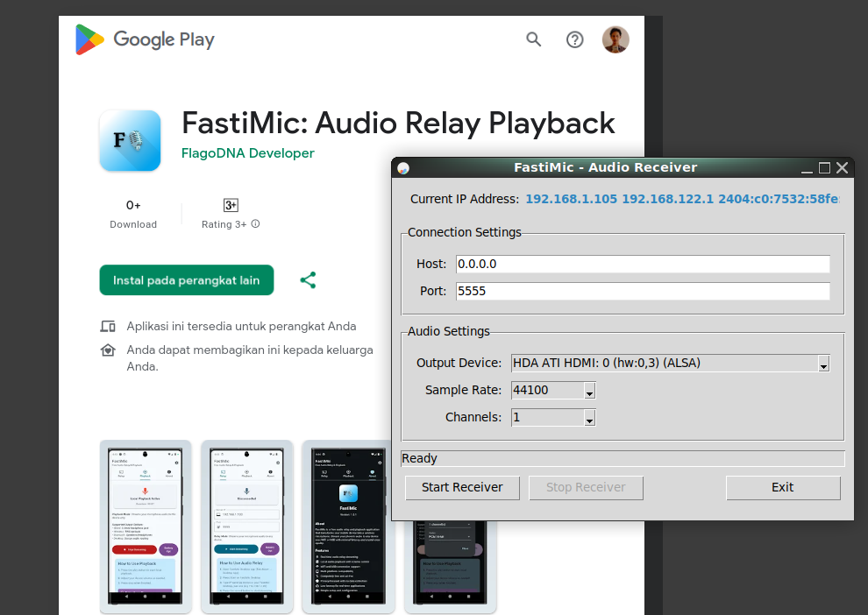Click rating info icon next to Rating 3+

click(256, 224)
